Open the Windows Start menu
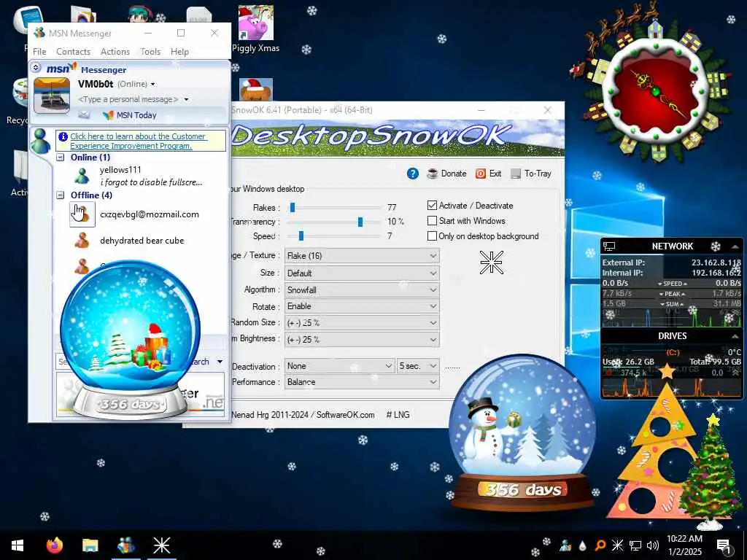This screenshot has height=560, width=747. [x=18, y=545]
